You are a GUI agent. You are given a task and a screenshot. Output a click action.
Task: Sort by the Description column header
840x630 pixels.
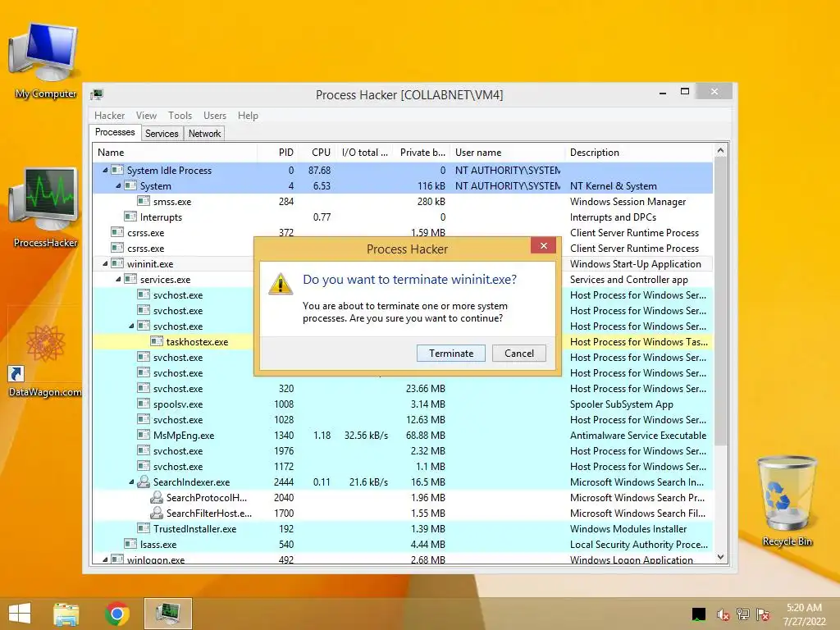click(639, 152)
